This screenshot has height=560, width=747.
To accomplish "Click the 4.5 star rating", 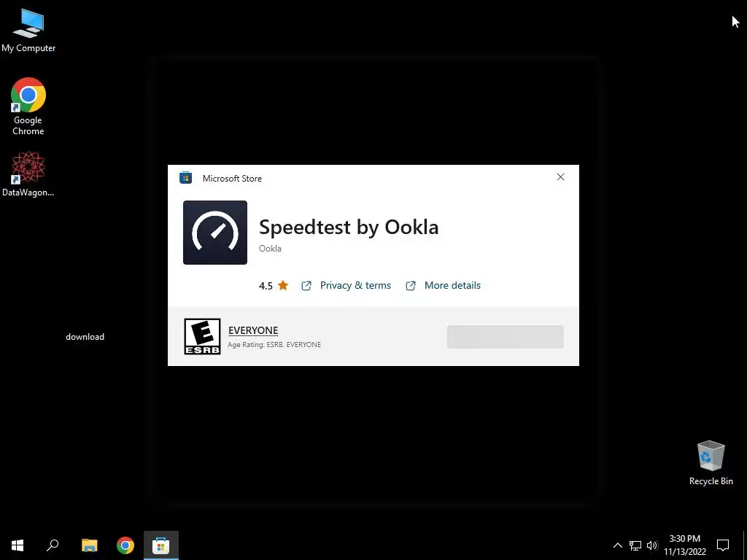I will point(274,286).
